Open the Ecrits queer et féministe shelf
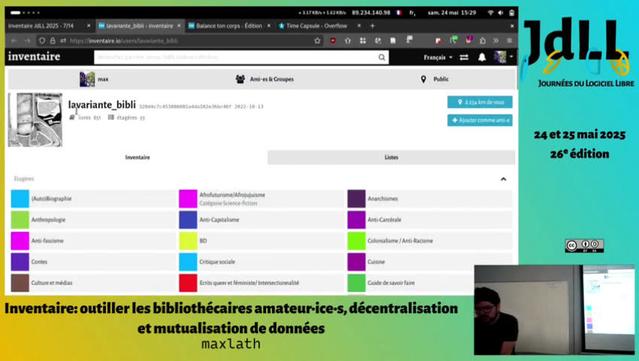 tap(261, 283)
